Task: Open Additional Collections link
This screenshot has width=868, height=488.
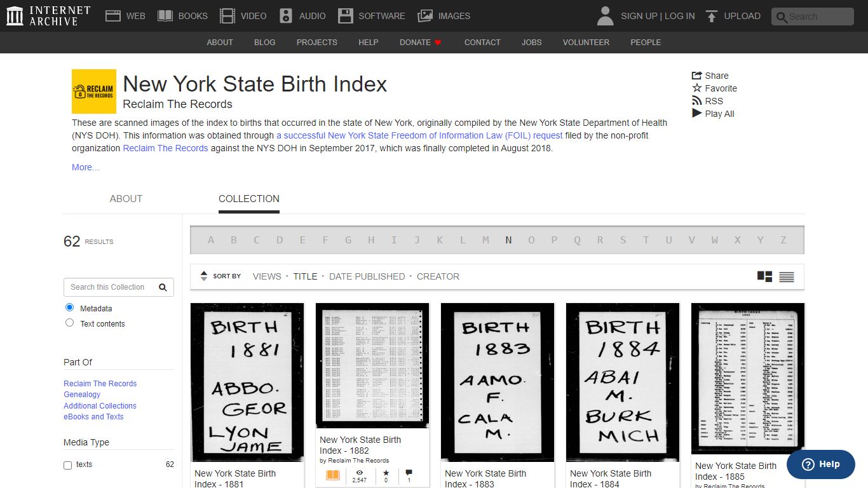Action: [x=100, y=406]
